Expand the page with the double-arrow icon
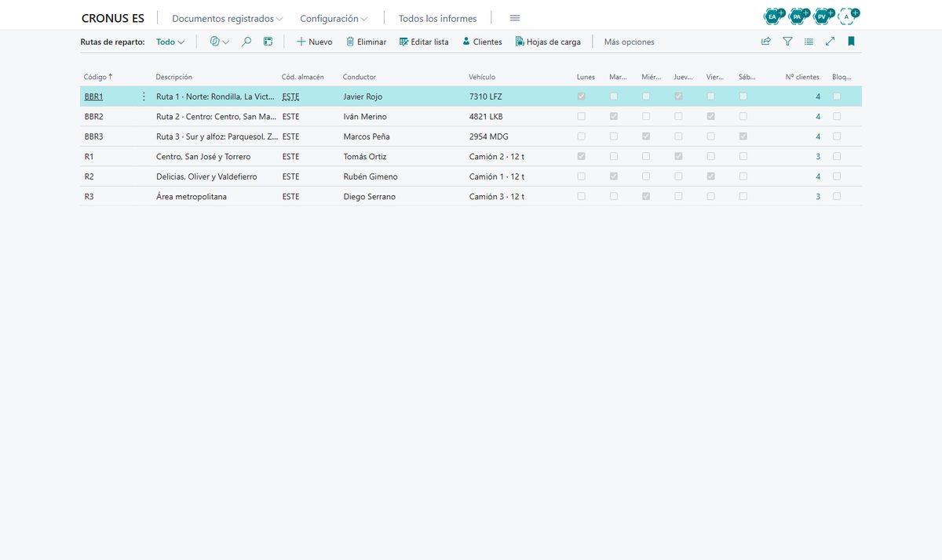Image resolution: width=942 pixels, height=560 pixels. [830, 42]
